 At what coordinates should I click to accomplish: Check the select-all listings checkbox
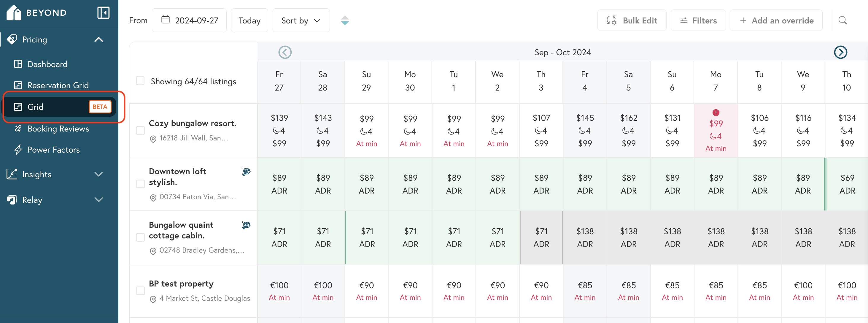click(x=140, y=81)
